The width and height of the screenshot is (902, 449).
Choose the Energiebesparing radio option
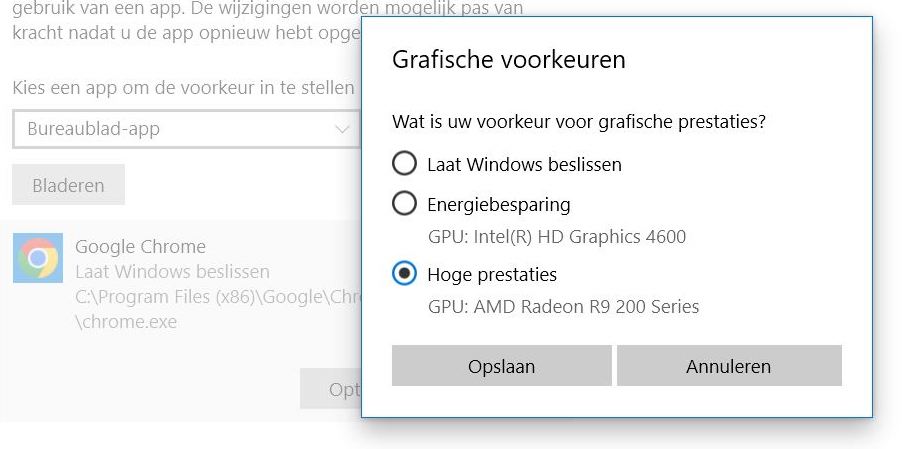[405, 204]
